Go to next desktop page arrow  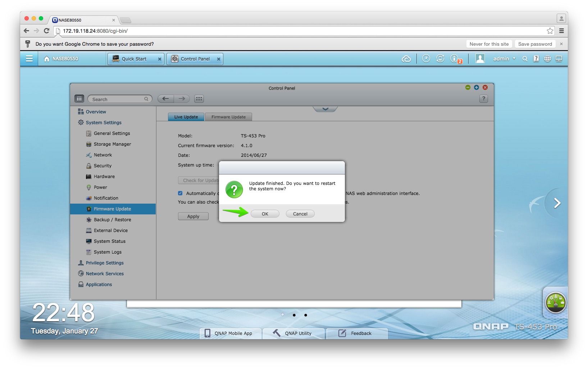coord(557,203)
